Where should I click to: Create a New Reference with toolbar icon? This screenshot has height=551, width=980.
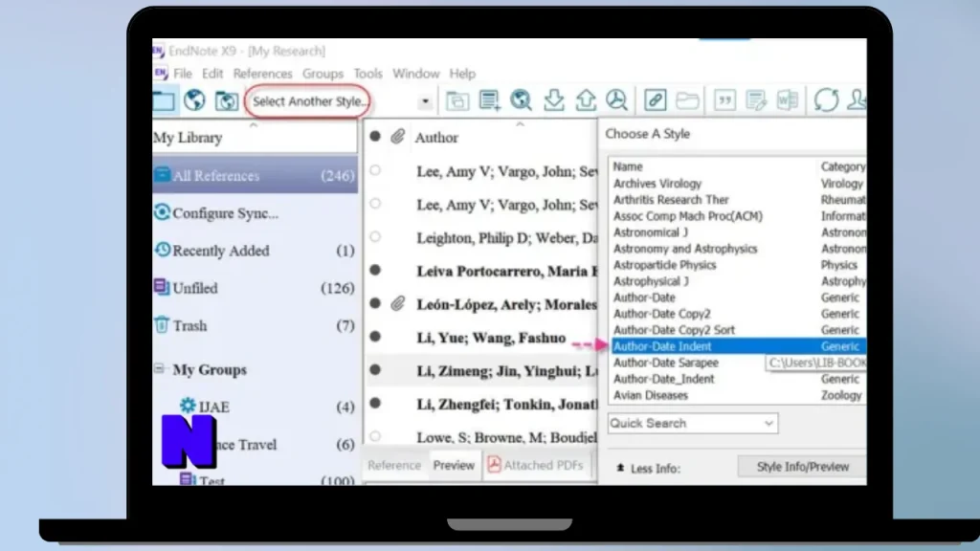pos(489,99)
